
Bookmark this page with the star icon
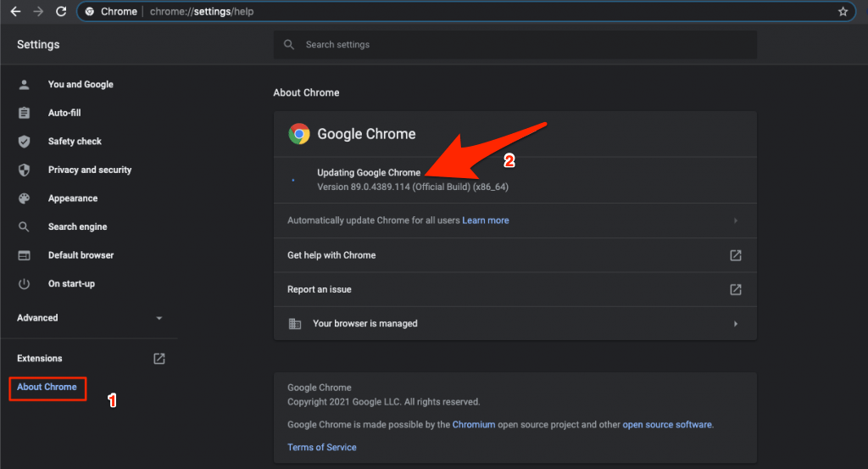click(x=843, y=12)
